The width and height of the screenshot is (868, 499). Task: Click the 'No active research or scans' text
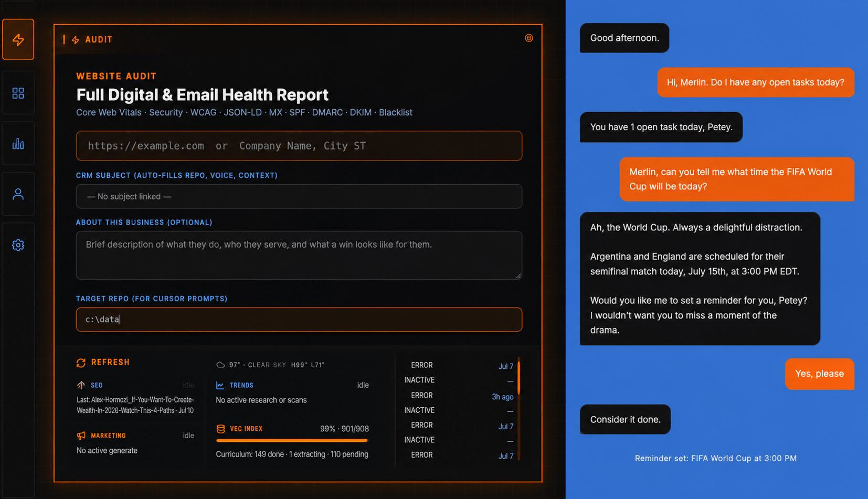[x=261, y=400]
